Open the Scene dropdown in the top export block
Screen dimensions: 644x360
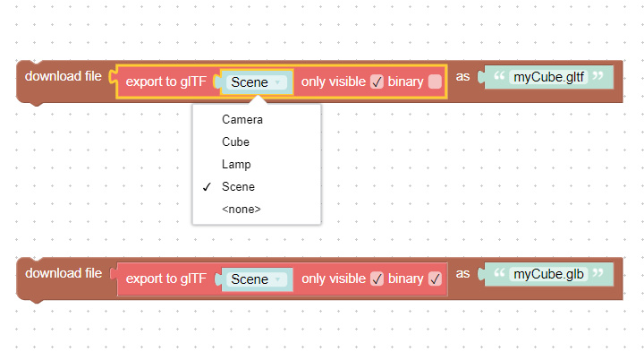pyautogui.click(x=257, y=82)
